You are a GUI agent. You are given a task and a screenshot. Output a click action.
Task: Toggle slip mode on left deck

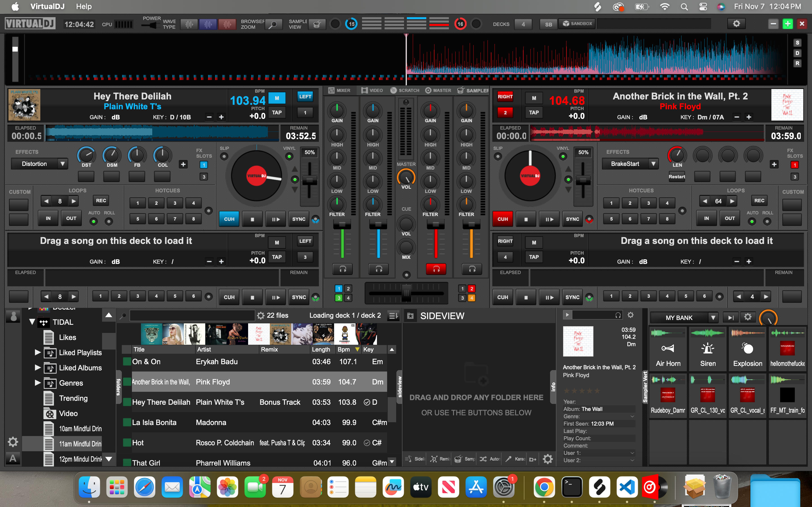(224, 157)
